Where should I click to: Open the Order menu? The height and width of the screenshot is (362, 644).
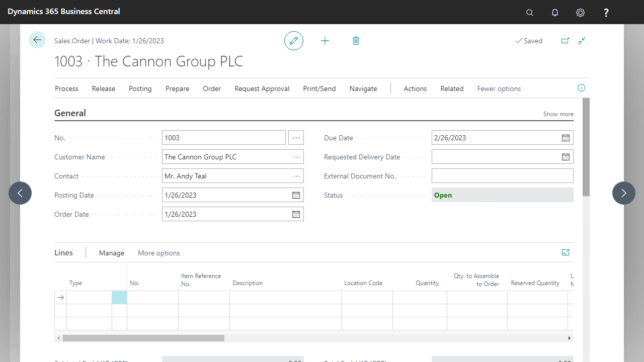pyautogui.click(x=212, y=88)
